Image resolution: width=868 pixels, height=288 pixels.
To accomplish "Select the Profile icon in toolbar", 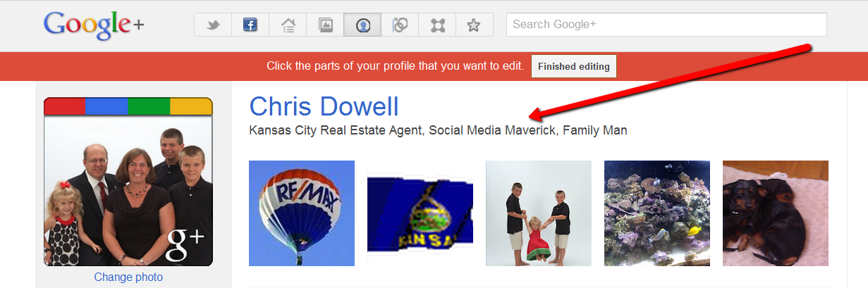I will (x=363, y=25).
